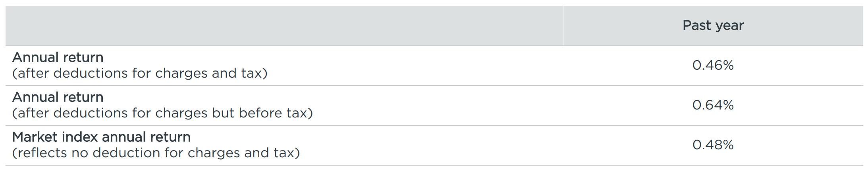The height and width of the screenshot is (172, 868).
Task: Click the vertical divider in the header row
Action: pyautogui.click(x=563, y=25)
